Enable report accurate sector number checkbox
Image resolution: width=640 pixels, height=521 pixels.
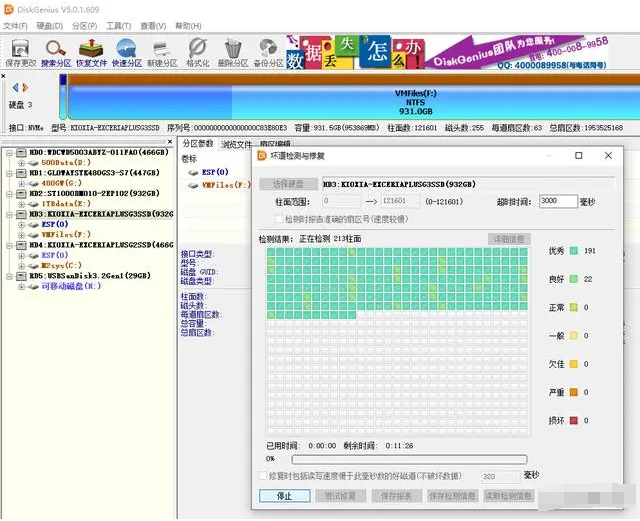coord(279,219)
